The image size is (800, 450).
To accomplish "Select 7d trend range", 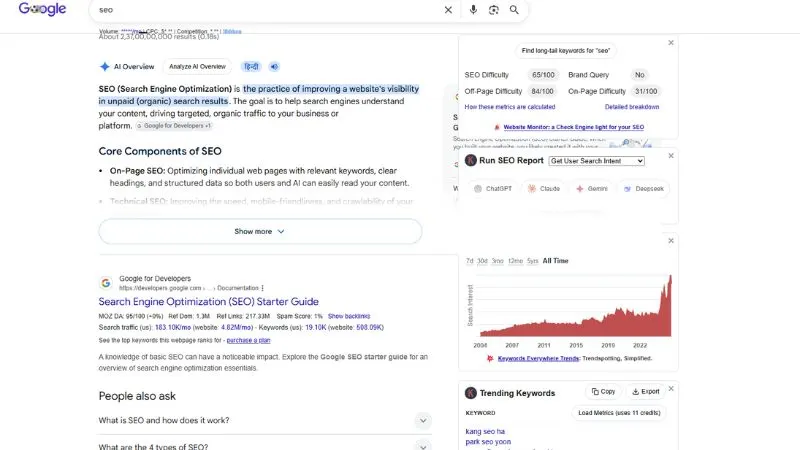I will pos(469,261).
